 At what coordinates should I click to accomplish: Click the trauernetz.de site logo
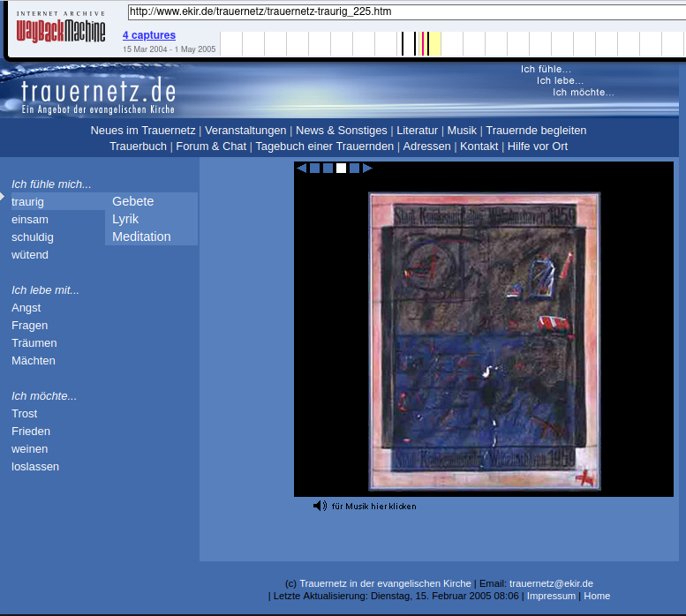click(x=98, y=95)
